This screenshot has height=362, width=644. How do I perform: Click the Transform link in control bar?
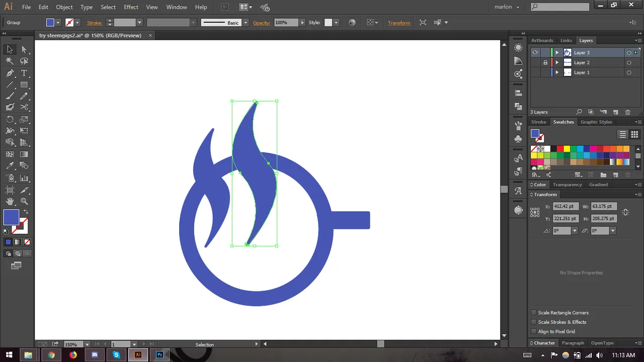click(x=399, y=23)
